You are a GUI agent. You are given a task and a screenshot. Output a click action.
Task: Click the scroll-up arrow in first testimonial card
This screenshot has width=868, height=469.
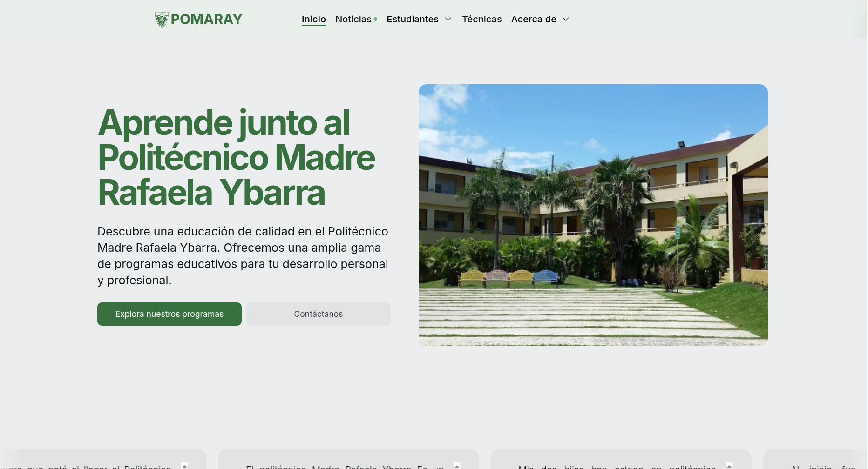pyautogui.click(x=184, y=465)
